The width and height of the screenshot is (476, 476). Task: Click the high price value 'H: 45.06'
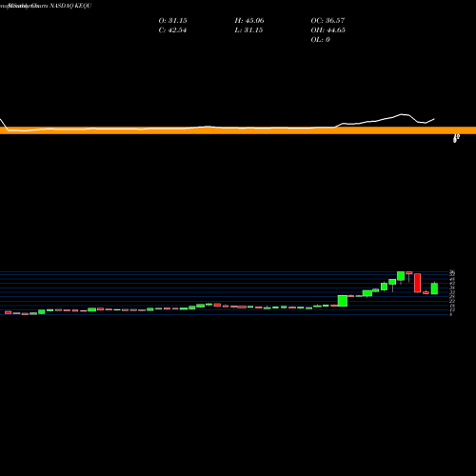(x=249, y=21)
